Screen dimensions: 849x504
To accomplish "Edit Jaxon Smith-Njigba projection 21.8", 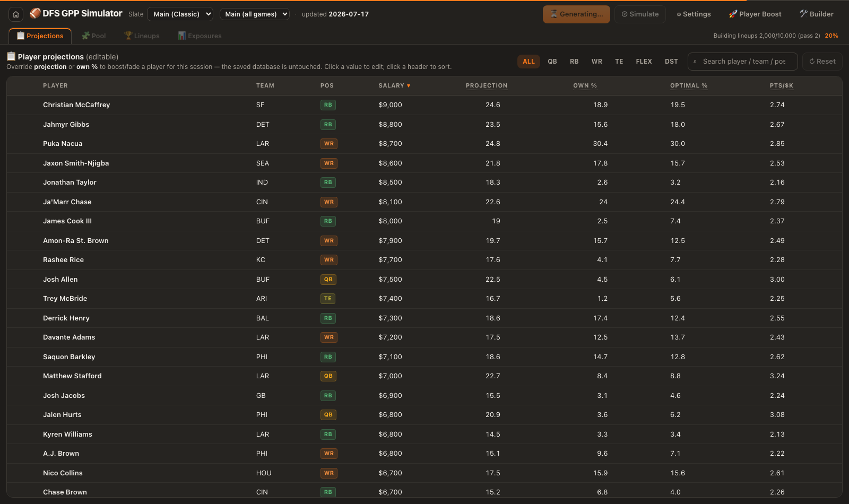I will (493, 163).
